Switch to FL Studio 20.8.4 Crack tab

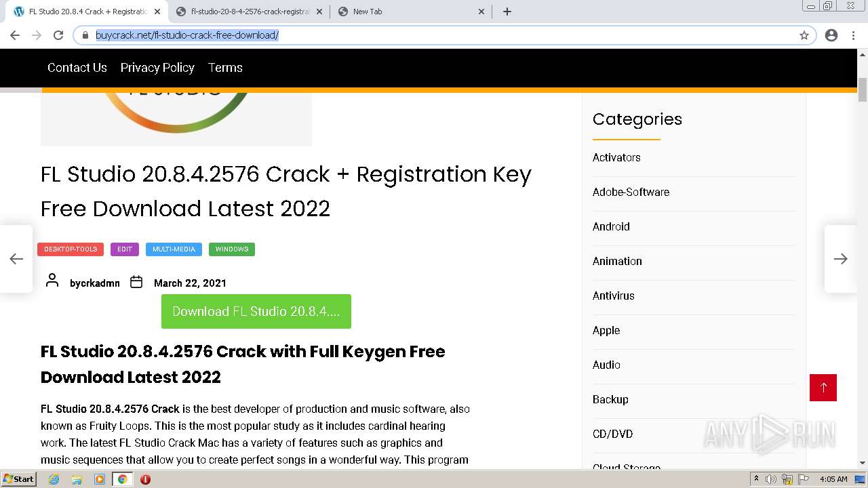point(88,12)
